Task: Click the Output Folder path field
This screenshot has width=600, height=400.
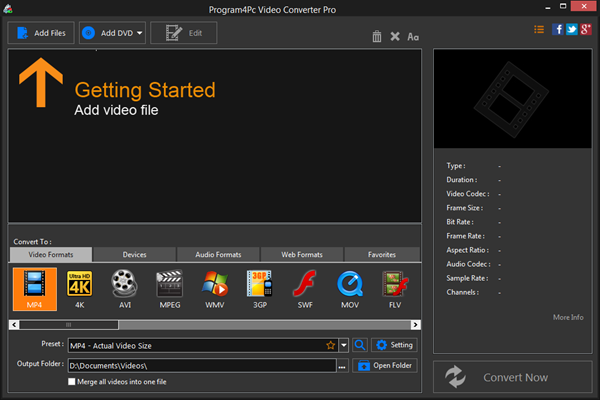Action: [202, 366]
